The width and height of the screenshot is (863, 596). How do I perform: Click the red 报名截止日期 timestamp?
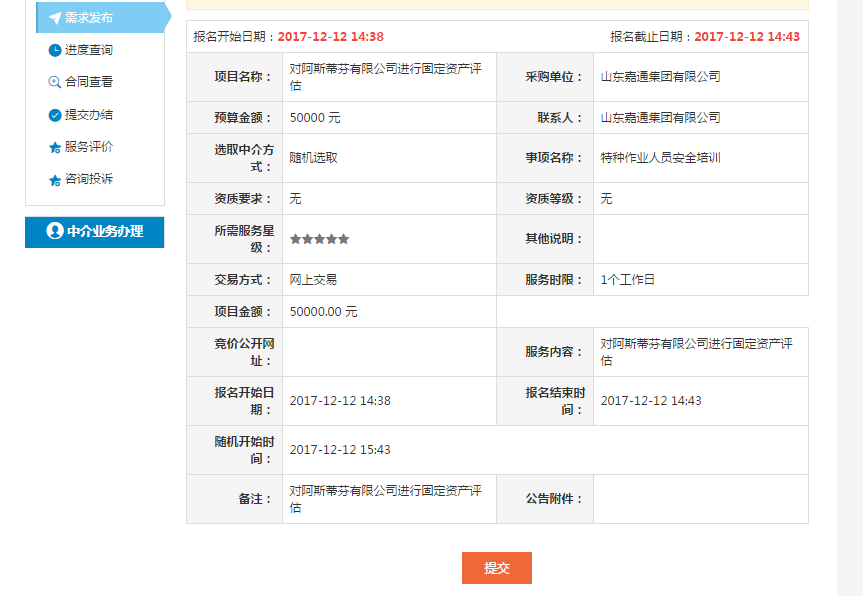click(747, 36)
